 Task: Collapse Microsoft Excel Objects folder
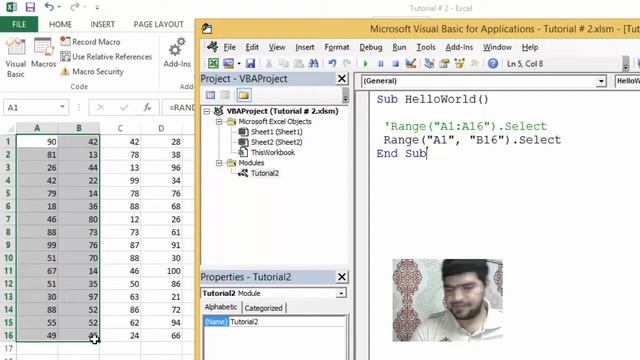point(219,122)
